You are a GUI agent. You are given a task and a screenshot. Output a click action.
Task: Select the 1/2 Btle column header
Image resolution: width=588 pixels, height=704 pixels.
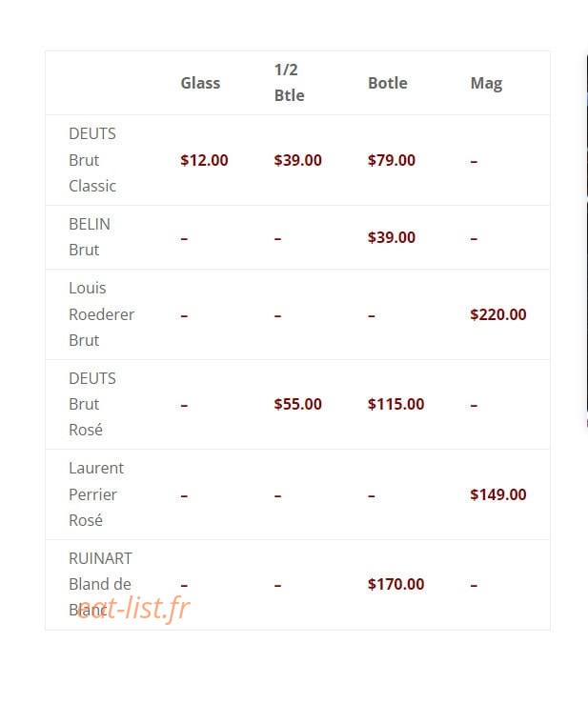click(x=290, y=83)
